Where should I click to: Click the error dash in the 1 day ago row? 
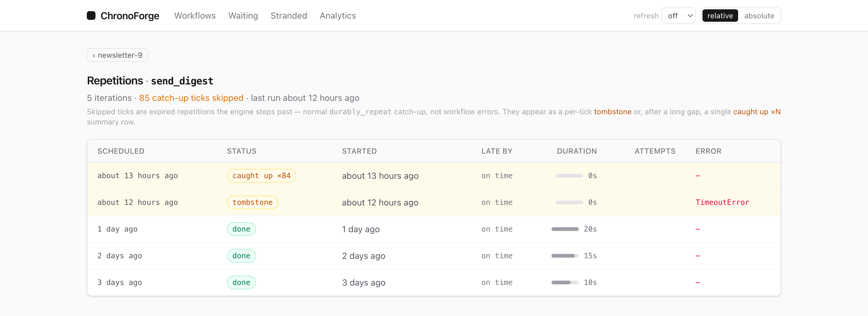click(698, 229)
